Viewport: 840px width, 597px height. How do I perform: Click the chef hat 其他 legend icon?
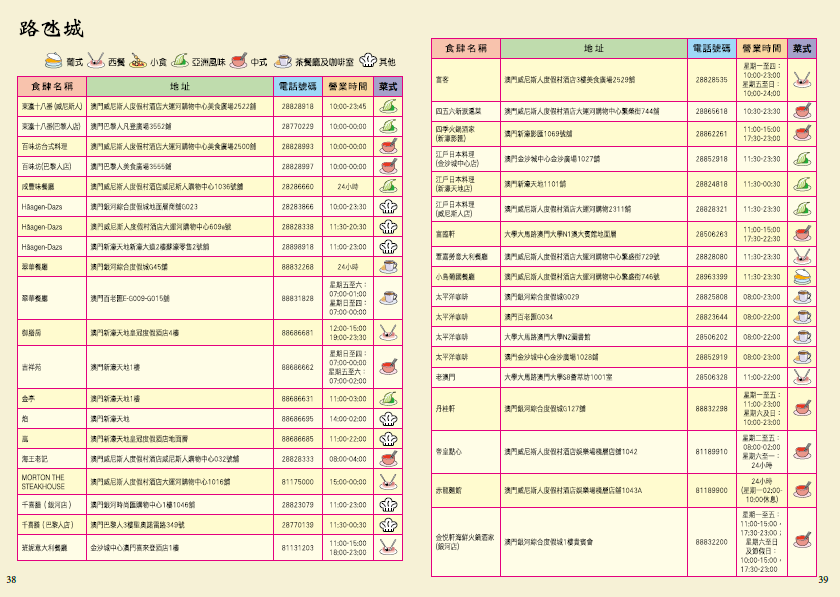364,61
